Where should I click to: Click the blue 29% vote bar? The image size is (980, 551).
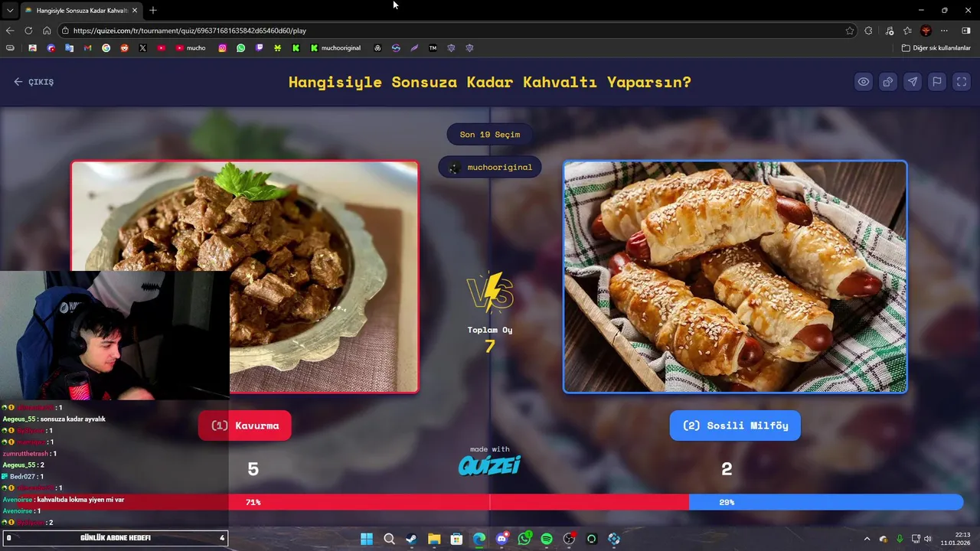[x=826, y=502]
